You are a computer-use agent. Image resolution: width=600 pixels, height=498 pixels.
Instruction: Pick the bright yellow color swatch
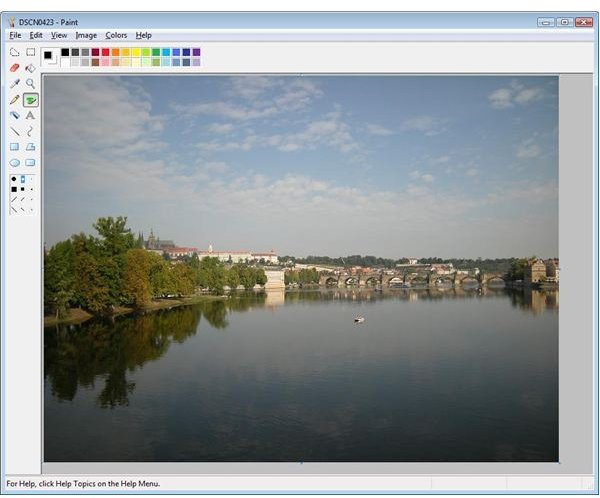click(x=135, y=52)
